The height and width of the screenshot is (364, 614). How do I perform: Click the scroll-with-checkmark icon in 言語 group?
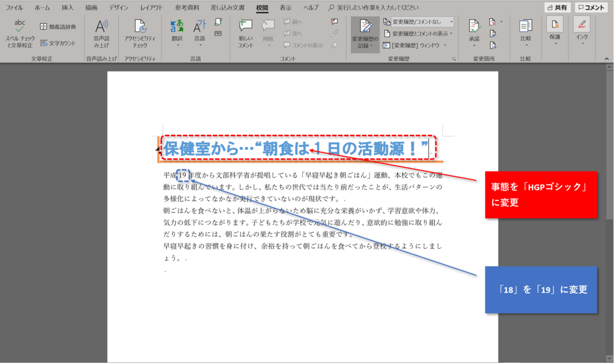(x=218, y=22)
